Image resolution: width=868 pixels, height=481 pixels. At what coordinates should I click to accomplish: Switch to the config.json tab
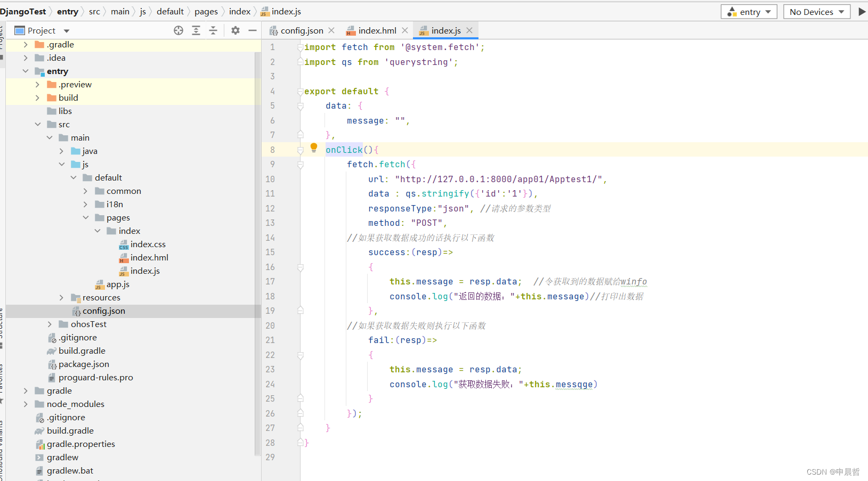[x=302, y=30]
